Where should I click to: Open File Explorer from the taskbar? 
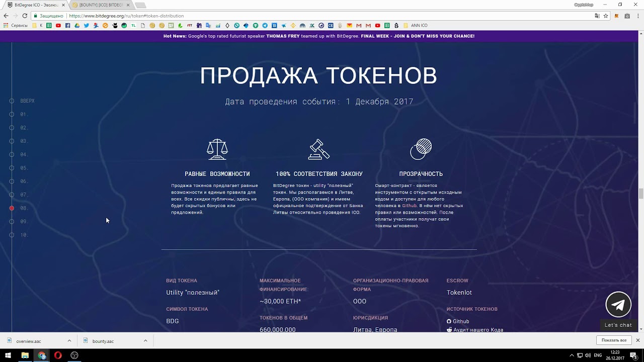pos(25,355)
